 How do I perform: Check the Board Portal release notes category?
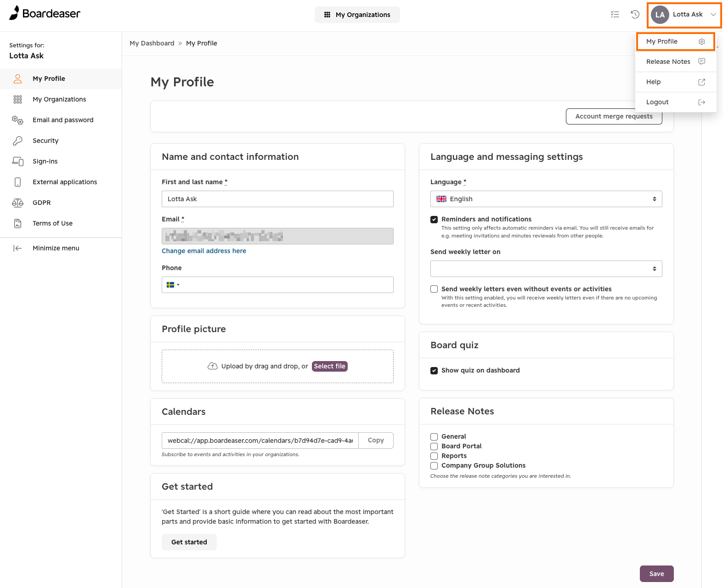point(434,447)
